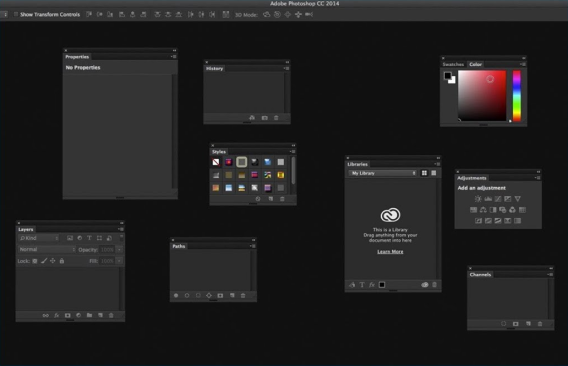Add a Hue/Saturation adjustment

473,210
